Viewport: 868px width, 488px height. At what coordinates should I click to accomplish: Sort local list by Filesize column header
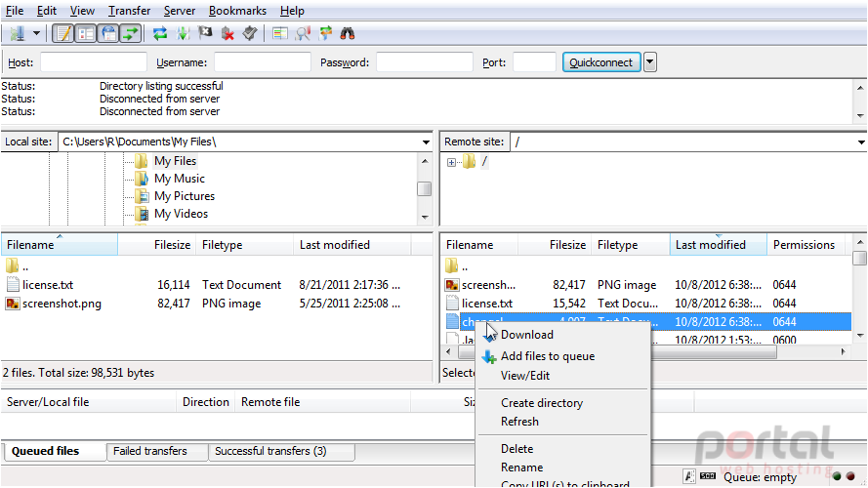click(156, 245)
